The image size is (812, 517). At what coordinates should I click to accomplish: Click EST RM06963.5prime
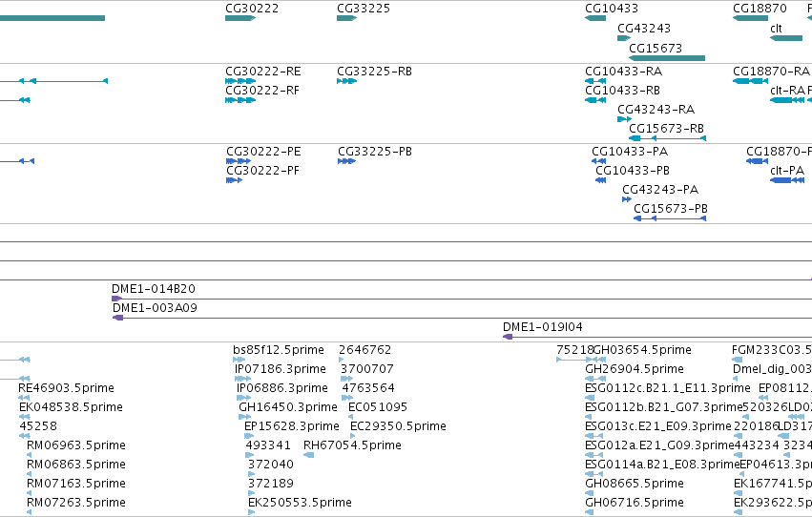click(76, 445)
